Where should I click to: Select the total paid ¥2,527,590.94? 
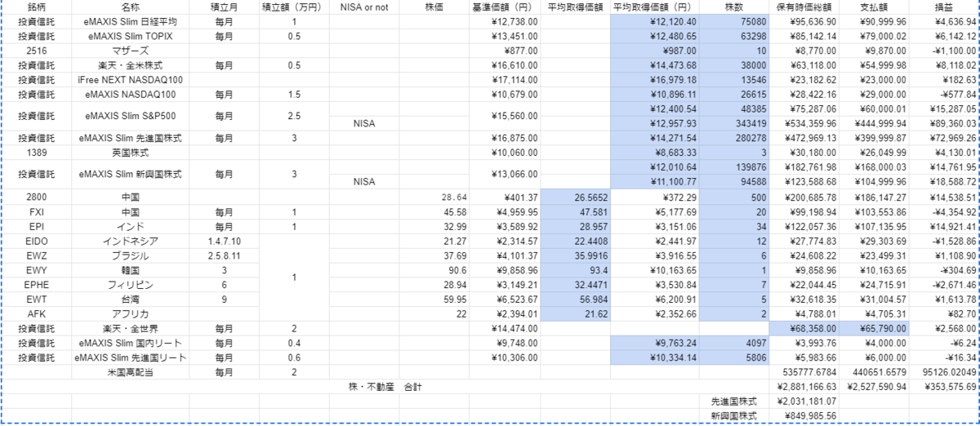[875, 387]
